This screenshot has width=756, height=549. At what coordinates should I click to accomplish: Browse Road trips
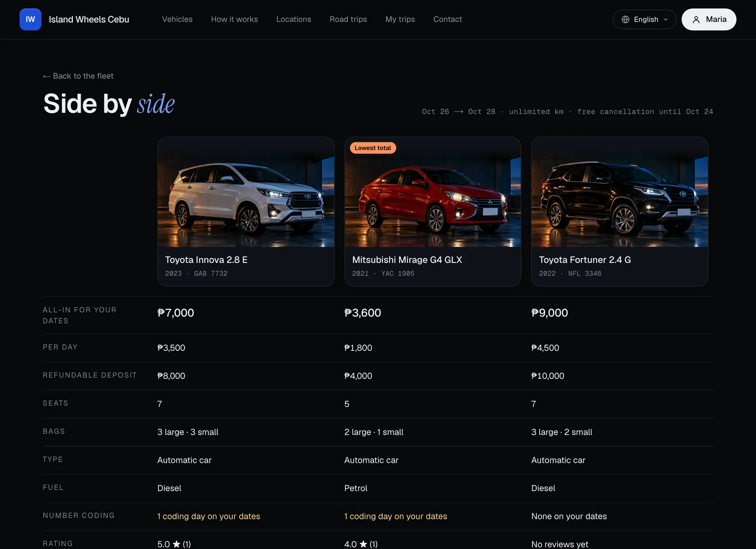(348, 19)
